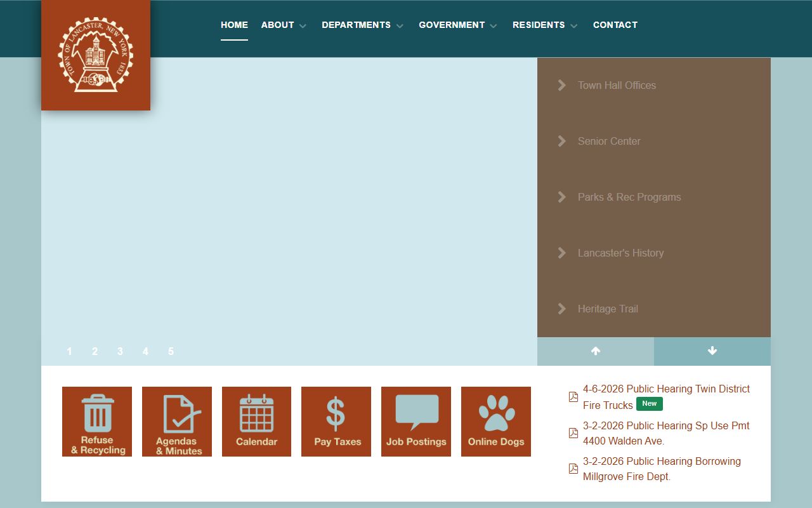This screenshot has width=812, height=508.
Task: Open the About nav menu
Action: (278, 25)
